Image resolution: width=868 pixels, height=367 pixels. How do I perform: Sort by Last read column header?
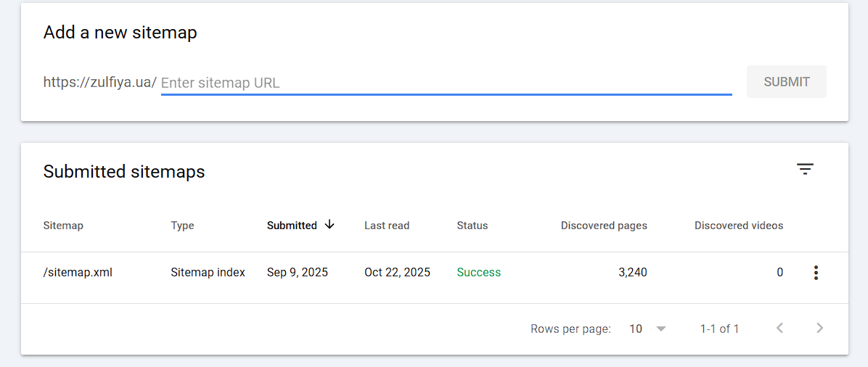387,226
